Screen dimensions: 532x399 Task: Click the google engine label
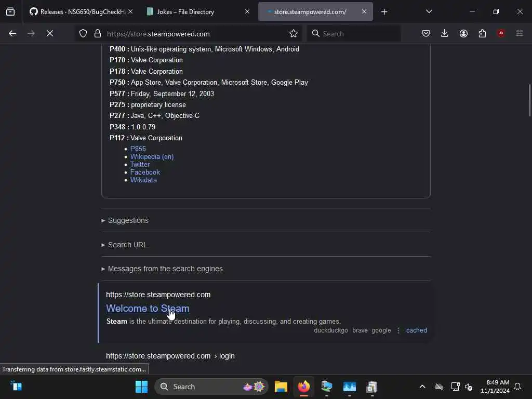381,330
